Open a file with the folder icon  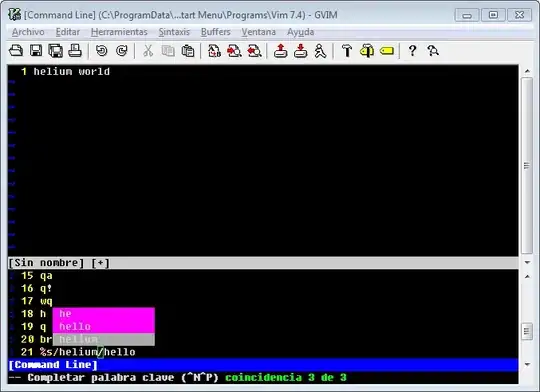click(x=16, y=51)
